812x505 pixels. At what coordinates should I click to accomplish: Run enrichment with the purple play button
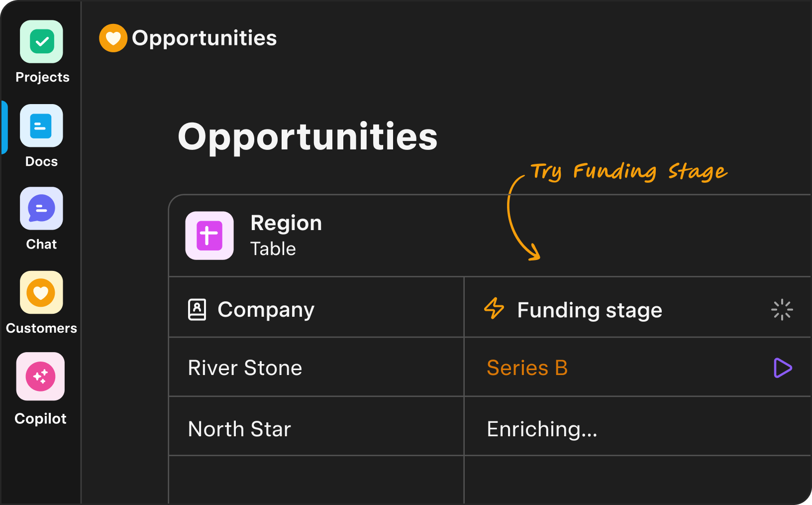pyautogui.click(x=782, y=368)
